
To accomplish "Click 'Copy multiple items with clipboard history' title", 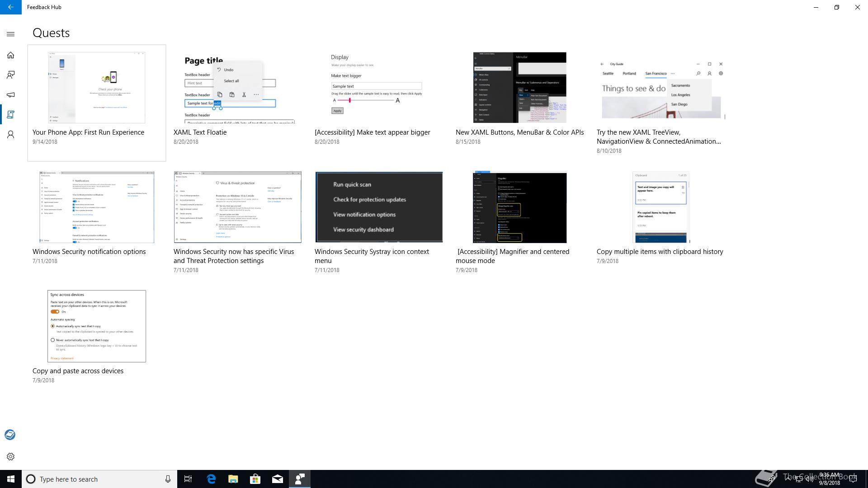I will point(660,252).
